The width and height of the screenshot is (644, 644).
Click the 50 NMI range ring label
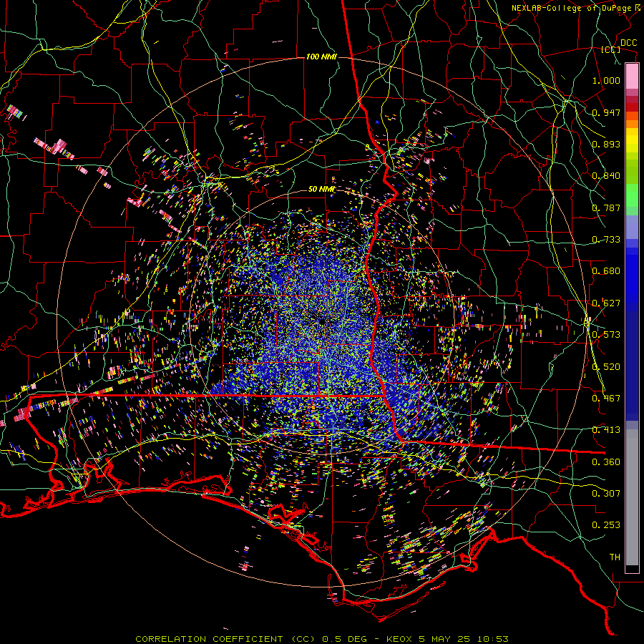click(x=321, y=190)
